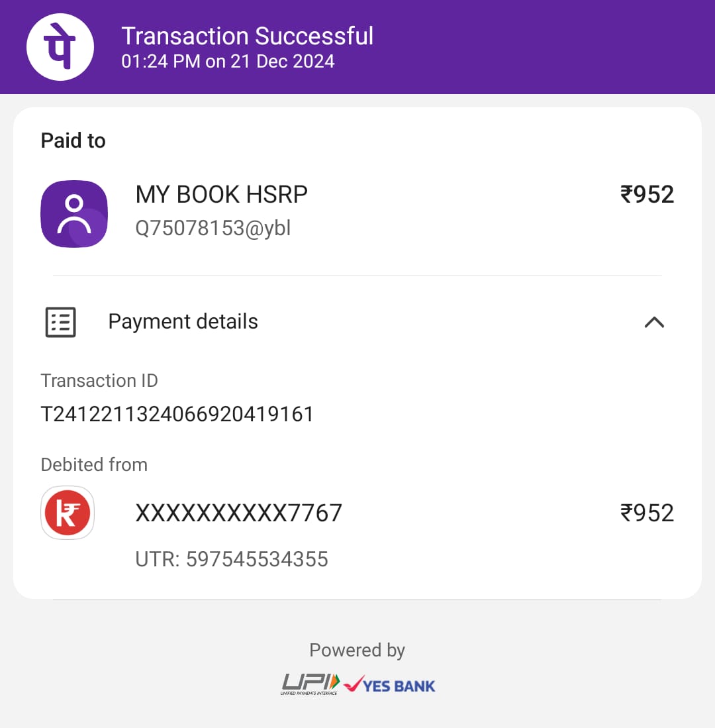Tap the PhonePe logo icon
The height and width of the screenshot is (728, 715).
60,47
